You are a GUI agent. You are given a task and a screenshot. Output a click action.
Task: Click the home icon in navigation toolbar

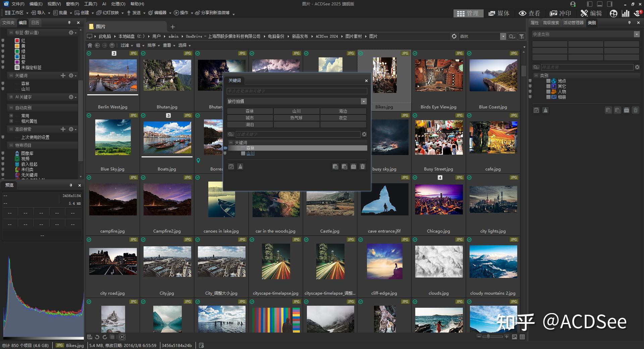coord(90,45)
